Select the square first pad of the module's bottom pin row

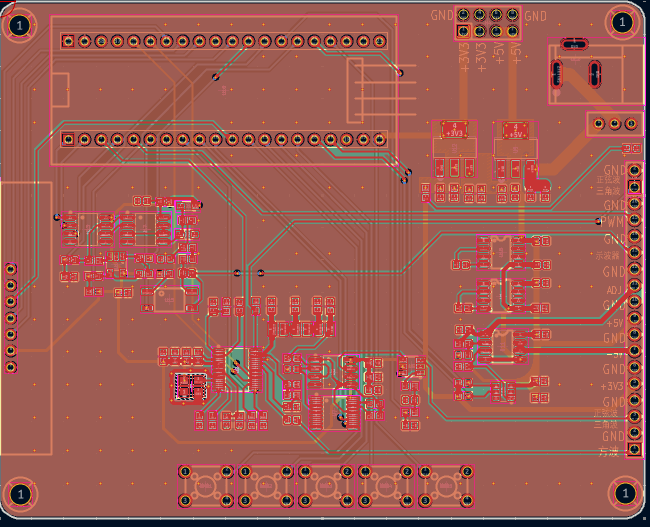point(68,139)
